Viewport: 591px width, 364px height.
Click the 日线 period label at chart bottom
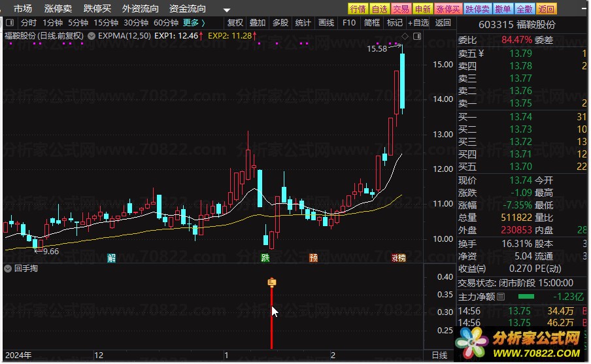point(439,355)
